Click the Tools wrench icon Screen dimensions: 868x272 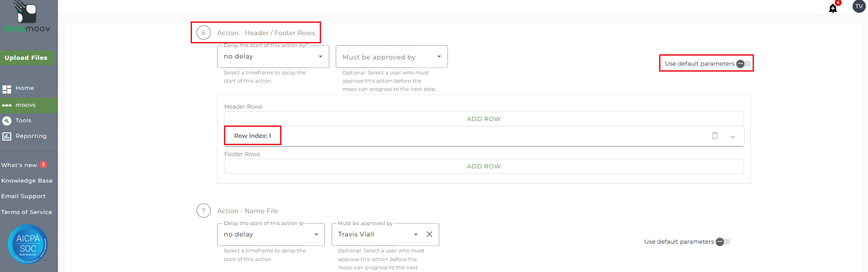(7, 121)
